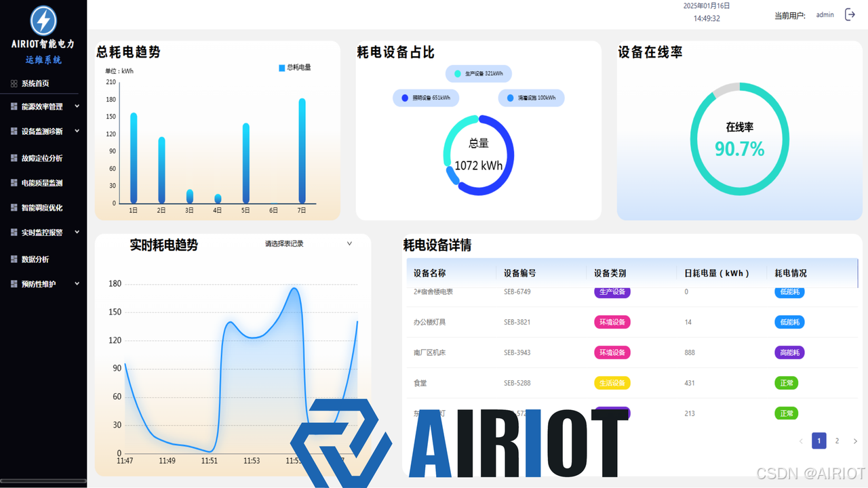Expand the 设备监测诊断 chevron

coord(77,131)
